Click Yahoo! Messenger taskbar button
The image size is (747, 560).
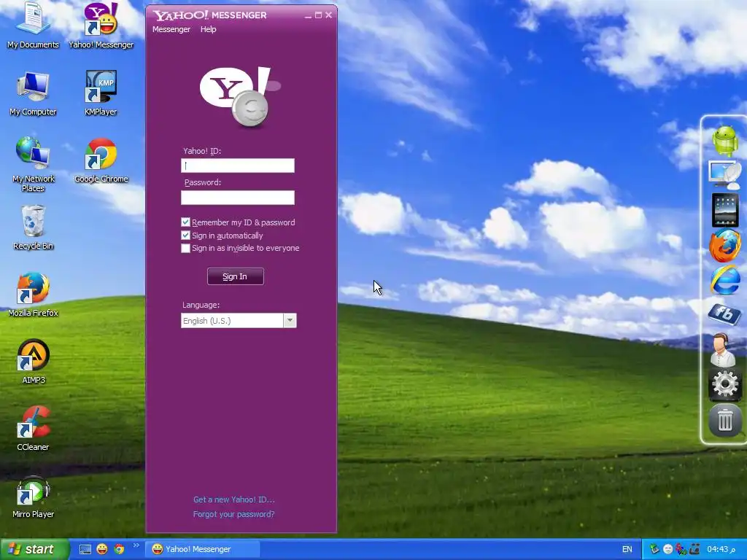tap(202, 550)
